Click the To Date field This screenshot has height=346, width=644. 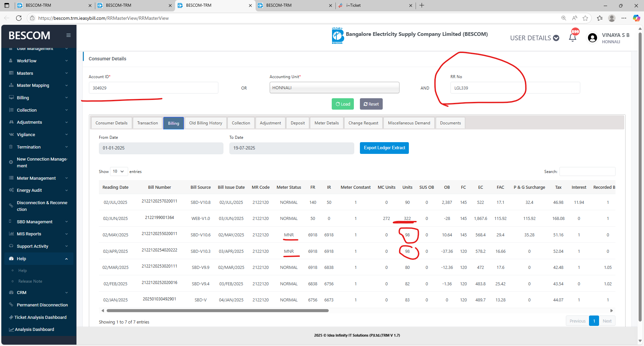(x=292, y=148)
